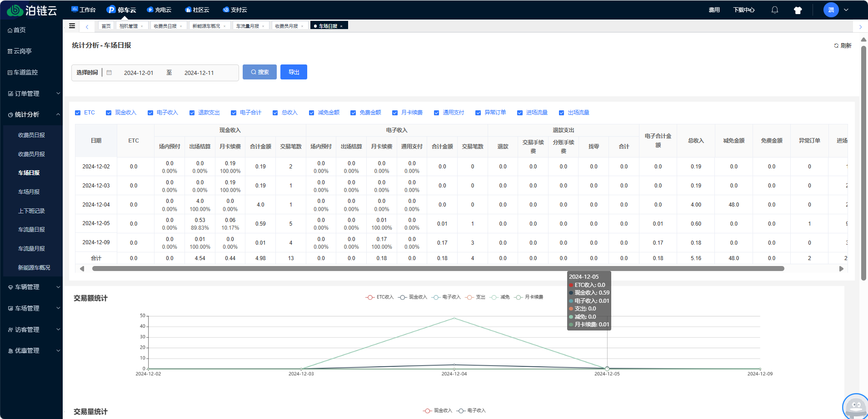Uncheck the 退款支出 checkbox
This screenshot has height=419, width=868.
pos(192,113)
